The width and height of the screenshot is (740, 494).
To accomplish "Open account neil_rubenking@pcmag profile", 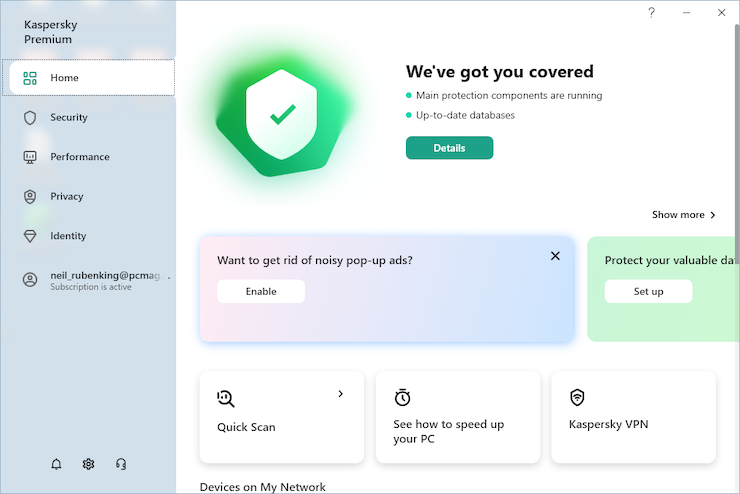I will click(x=96, y=280).
